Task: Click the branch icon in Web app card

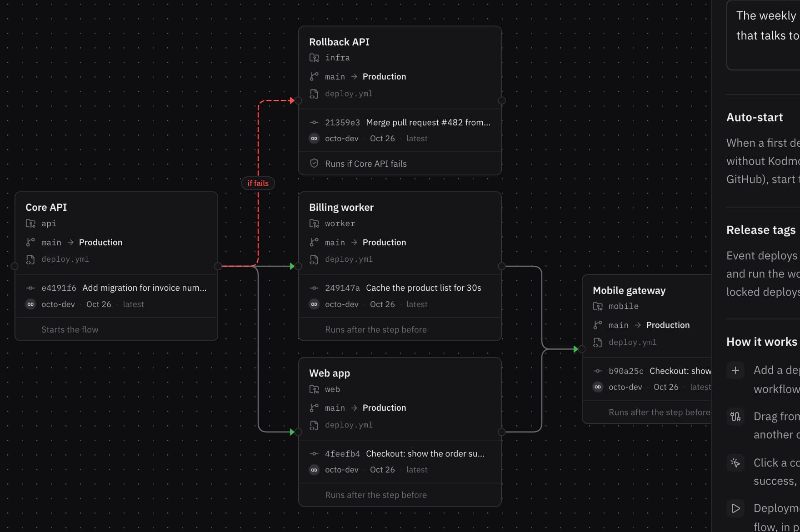Action: coord(314,408)
